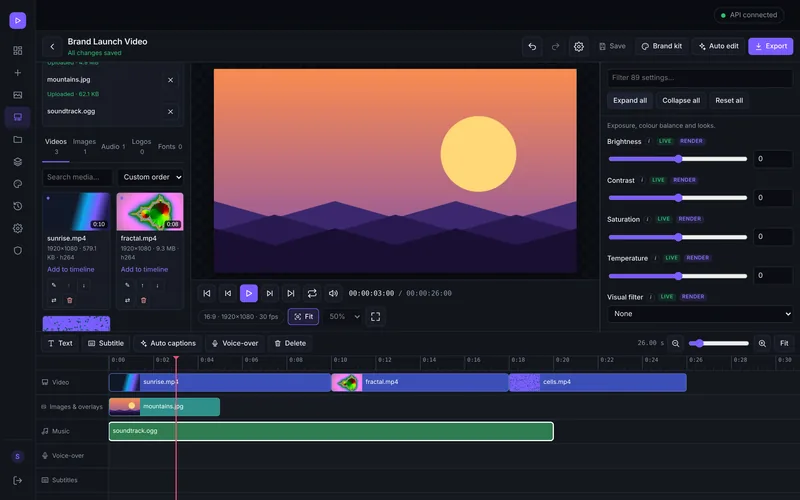Click the Brightness slider handle
The width and height of the screenshot is (800, 500).
(678, 159)
